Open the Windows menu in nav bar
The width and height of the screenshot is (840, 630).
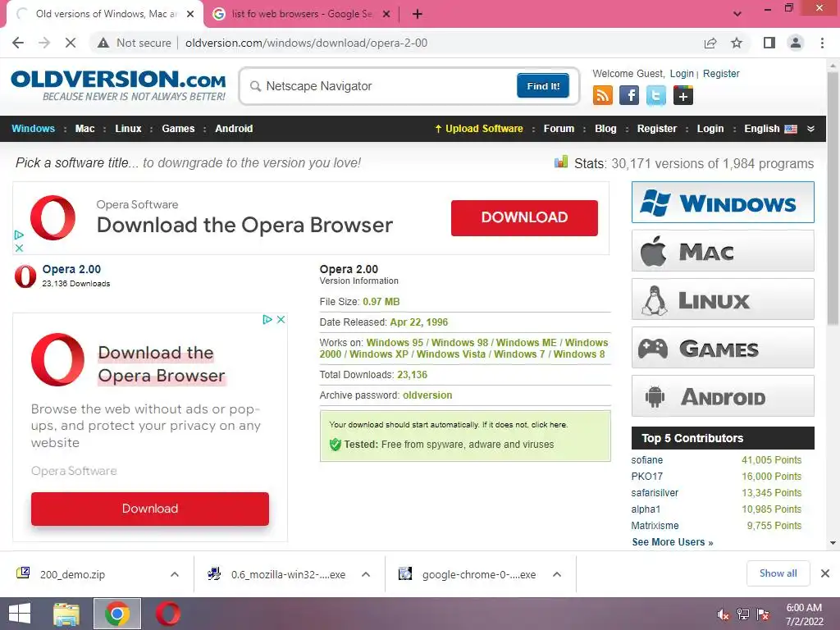click(33, 129)
